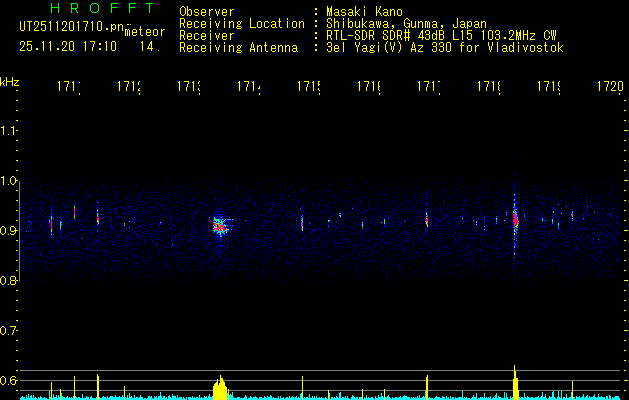629x400 pixels.
Task: Click the wide yellow amplitude burst in bottom graph
Action: pyautogui.click(x=220, y=388)
